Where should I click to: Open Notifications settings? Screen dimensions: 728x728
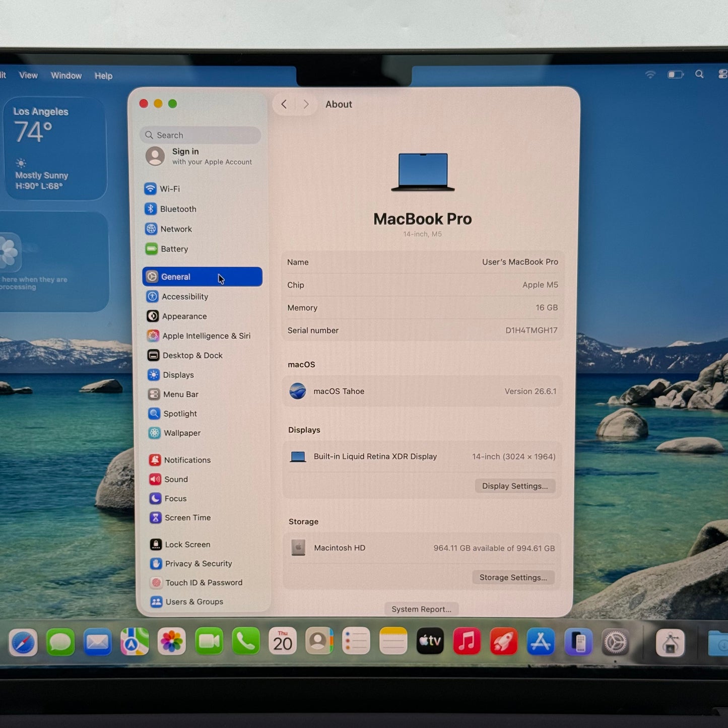[x=205, y=460]
